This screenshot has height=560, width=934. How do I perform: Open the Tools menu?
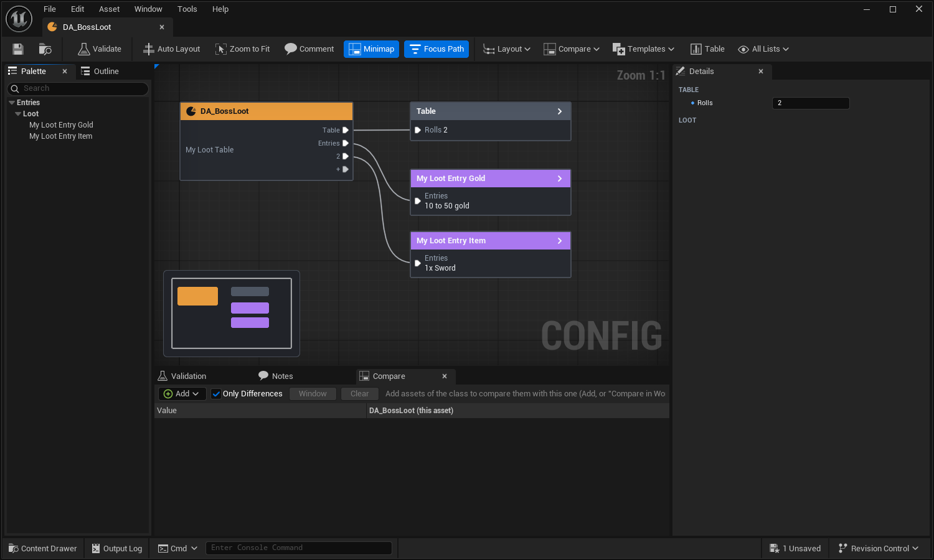tap(187, 9)
